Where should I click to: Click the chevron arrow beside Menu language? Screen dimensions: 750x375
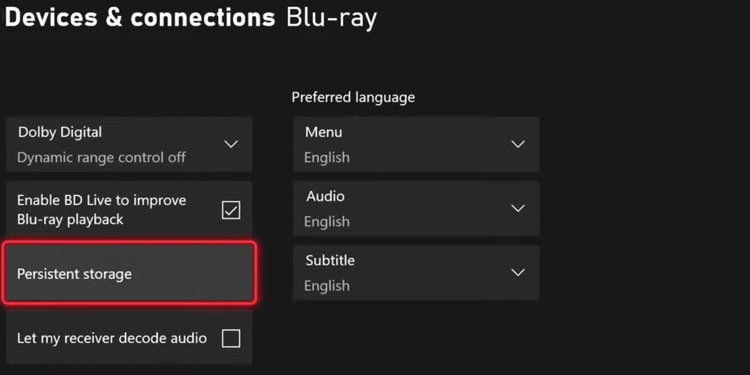pos(518,144)
